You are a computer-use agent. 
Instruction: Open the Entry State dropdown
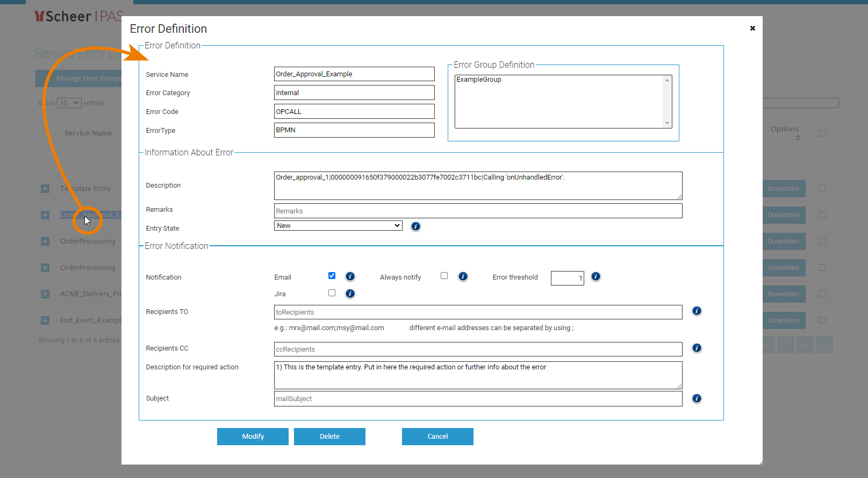[338, 226]
